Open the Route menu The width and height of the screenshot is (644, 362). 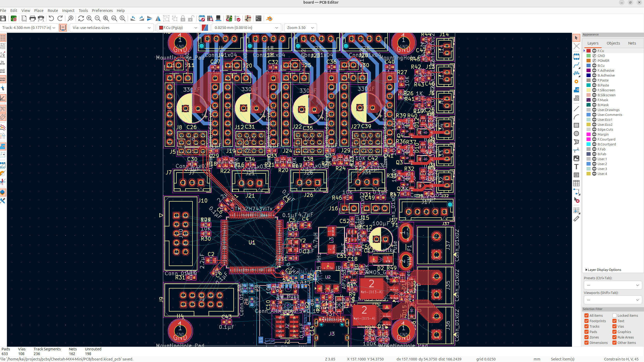(x=53, y=11)
